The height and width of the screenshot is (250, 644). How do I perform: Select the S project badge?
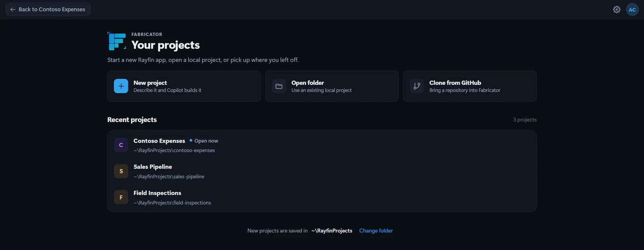click(x=121, y=171)
